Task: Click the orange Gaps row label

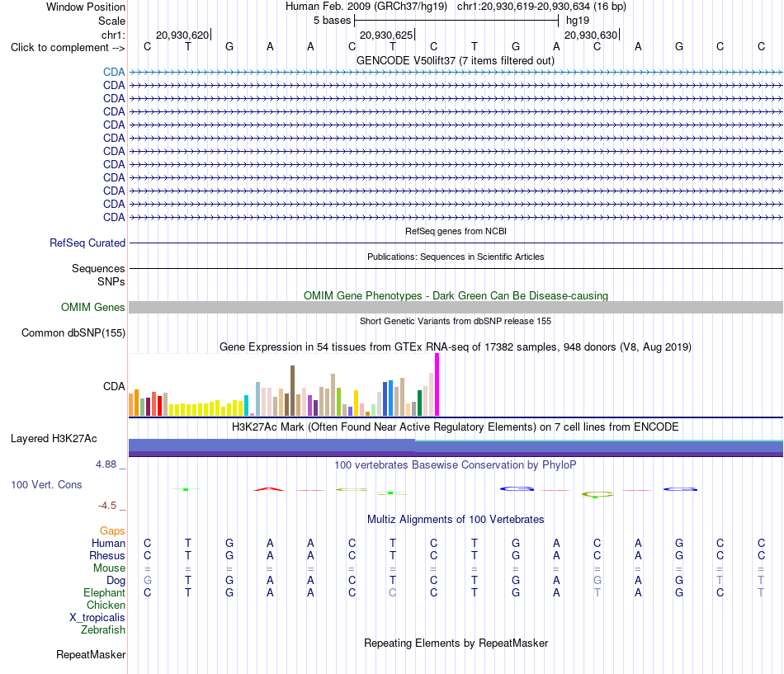Action: 112,530
